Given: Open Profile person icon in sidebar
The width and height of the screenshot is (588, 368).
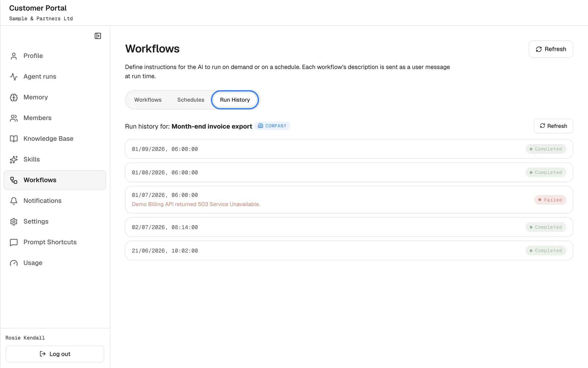Looking at the screenshot, I should click(14, 56).
